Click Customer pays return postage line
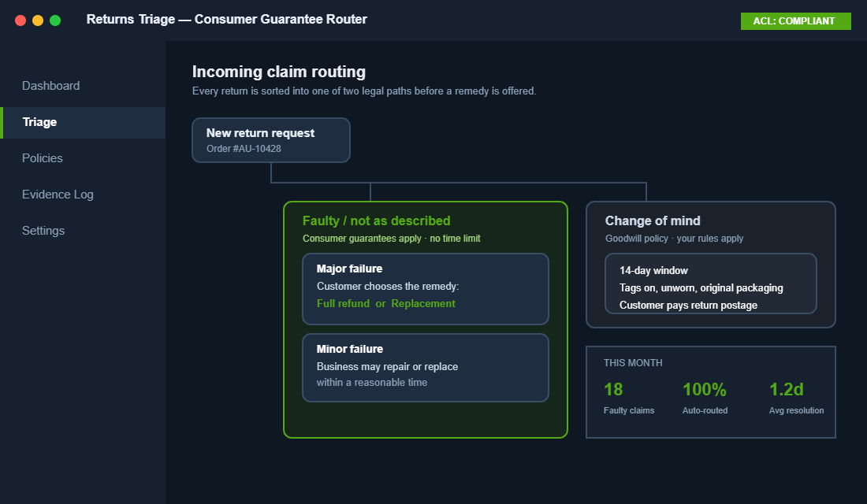The height and width of the screenshot is (504, 867). coord(688,305)
